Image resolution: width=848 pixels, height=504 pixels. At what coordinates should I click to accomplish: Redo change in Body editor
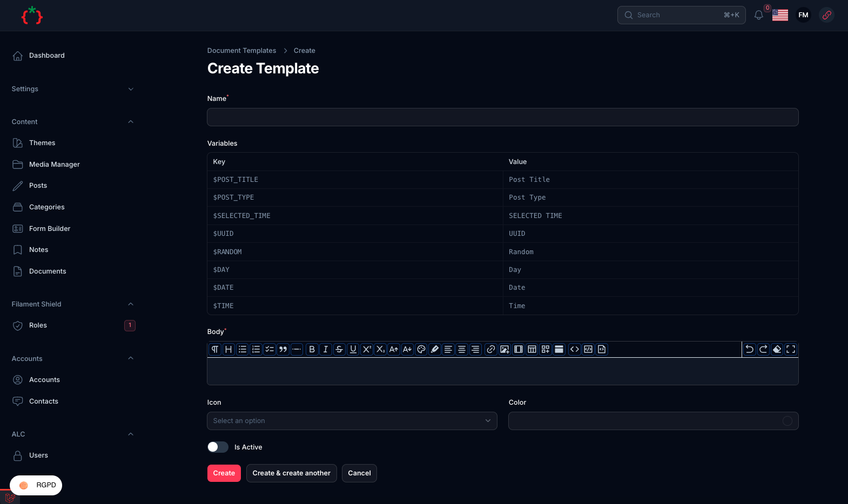tap(763, 349)
